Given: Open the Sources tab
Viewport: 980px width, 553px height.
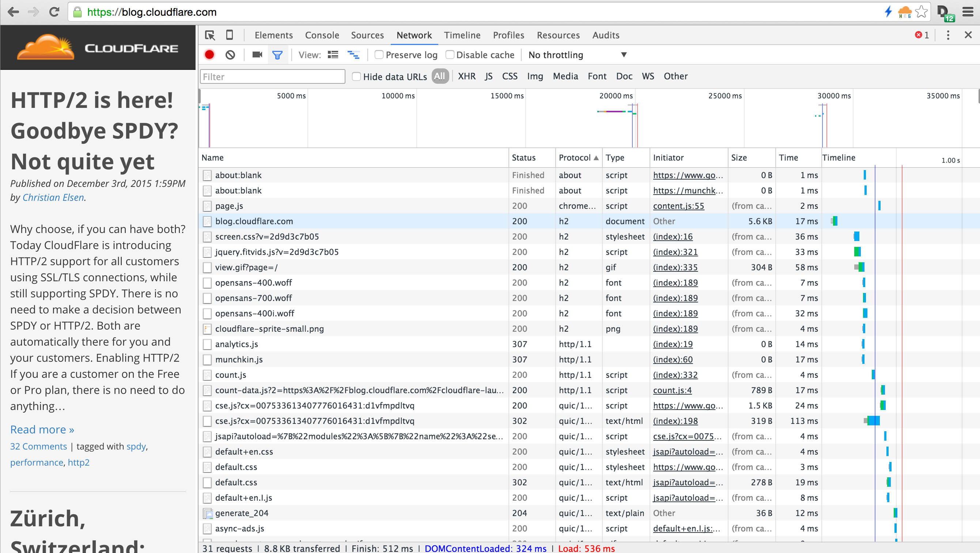Looking at the screenshot, I should pyautogui.click(x=367, y=35).
